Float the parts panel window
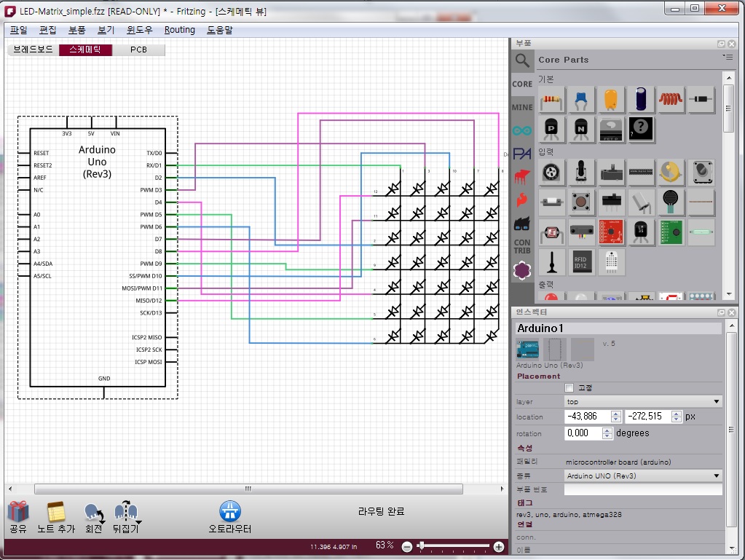Viewport: 745px width, 560px height. 721,44
